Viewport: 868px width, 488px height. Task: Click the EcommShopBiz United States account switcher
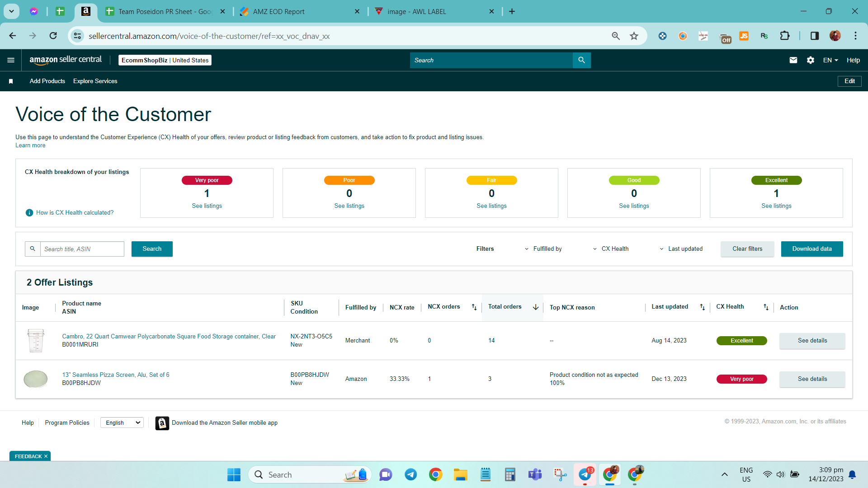click(165, 60)
